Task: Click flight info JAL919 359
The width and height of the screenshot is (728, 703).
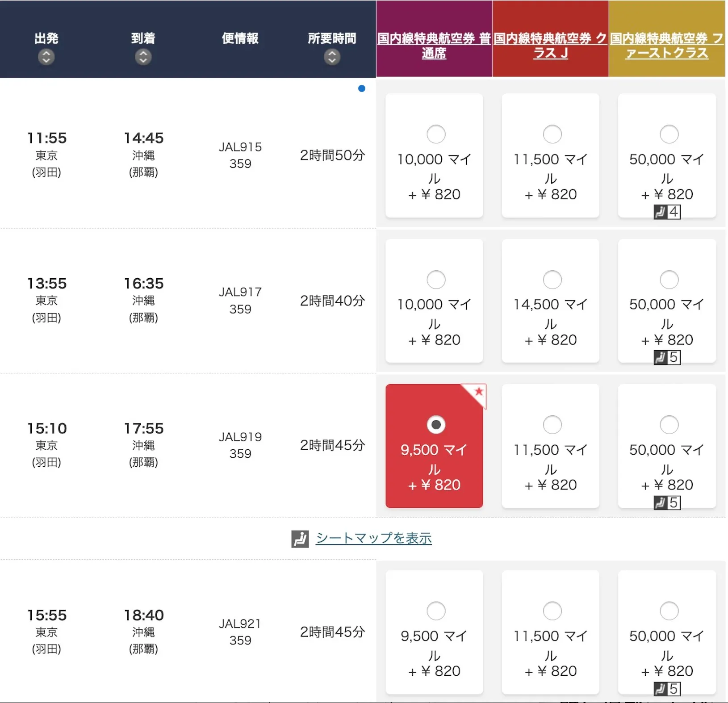Action: [x=240, y=445]
